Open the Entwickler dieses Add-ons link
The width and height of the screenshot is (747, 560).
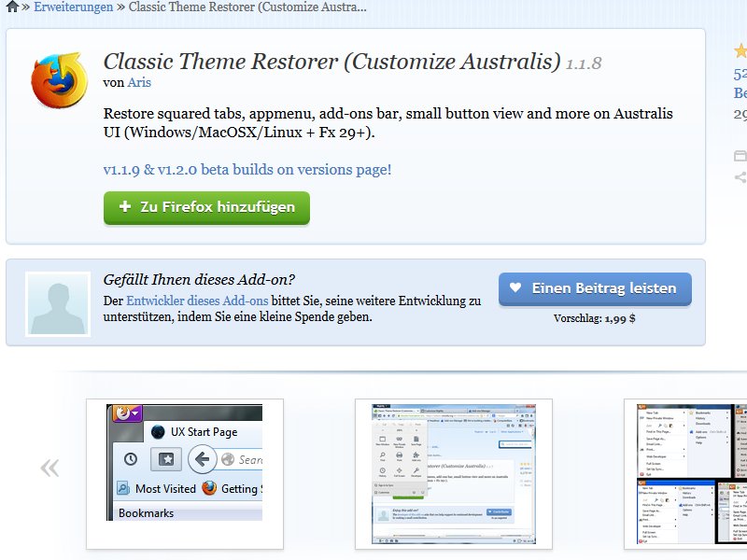click(x=197, y=301)
